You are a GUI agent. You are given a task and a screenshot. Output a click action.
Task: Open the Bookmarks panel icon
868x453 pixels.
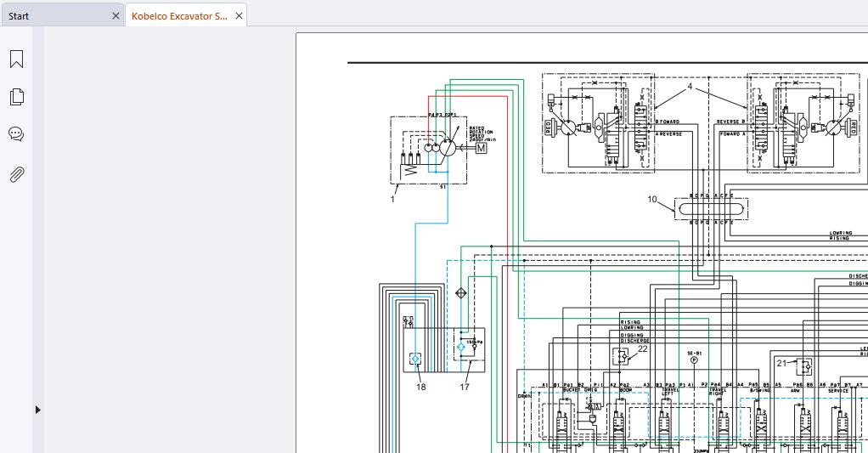pyautogui.click(x=16, y=59)
